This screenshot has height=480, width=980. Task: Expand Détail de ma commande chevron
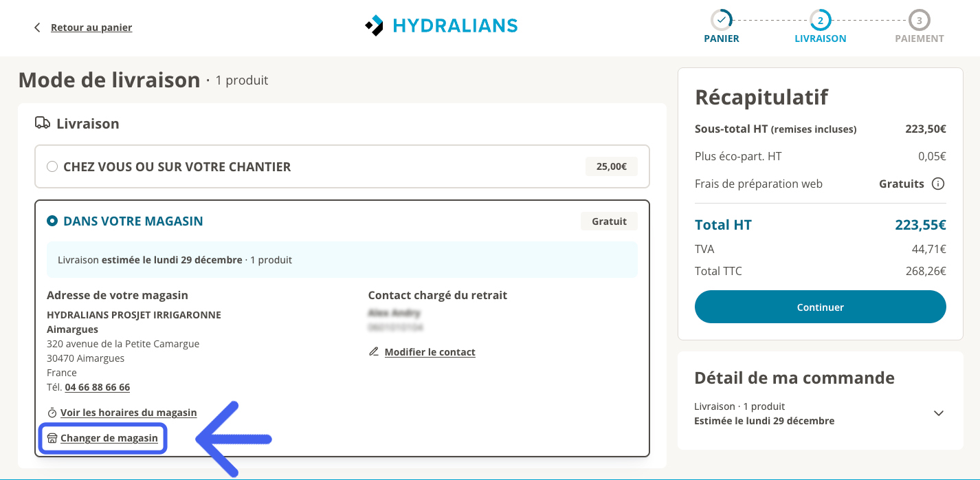[939, 413]
